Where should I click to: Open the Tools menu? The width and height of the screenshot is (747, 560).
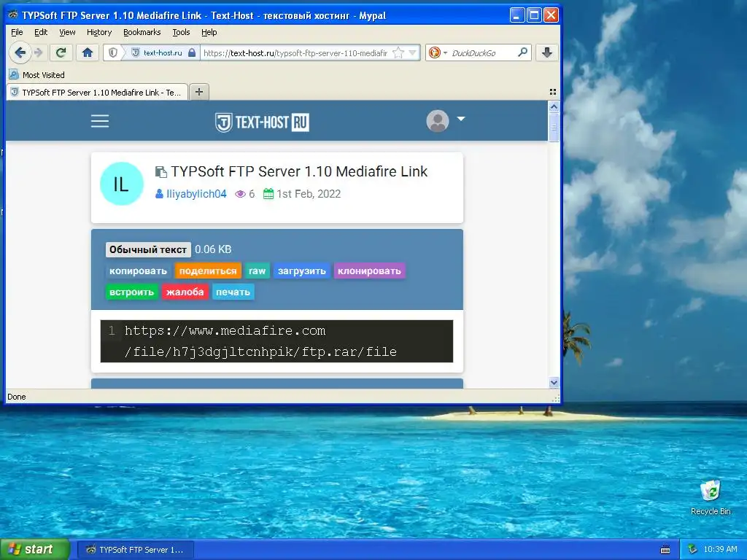click(181, 32)
